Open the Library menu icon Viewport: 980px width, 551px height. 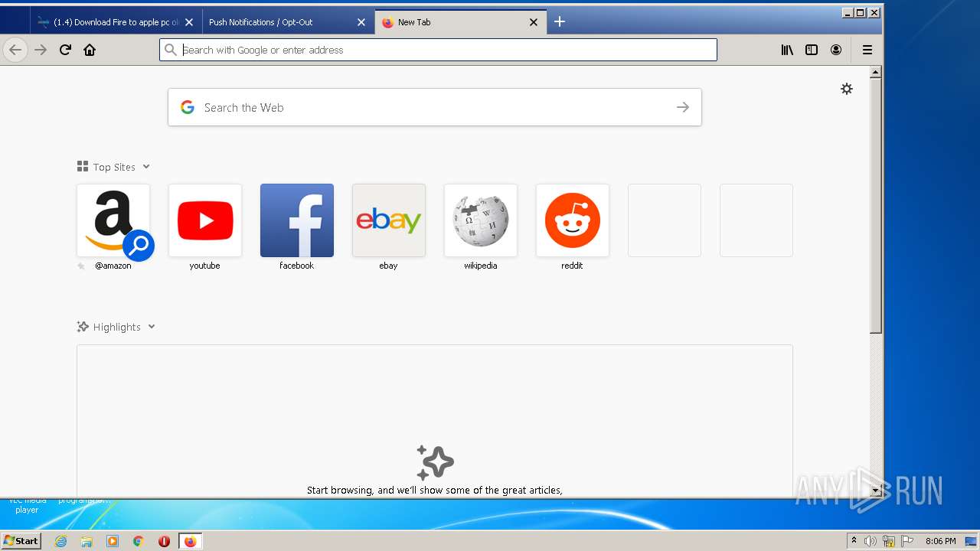point(787,50)
